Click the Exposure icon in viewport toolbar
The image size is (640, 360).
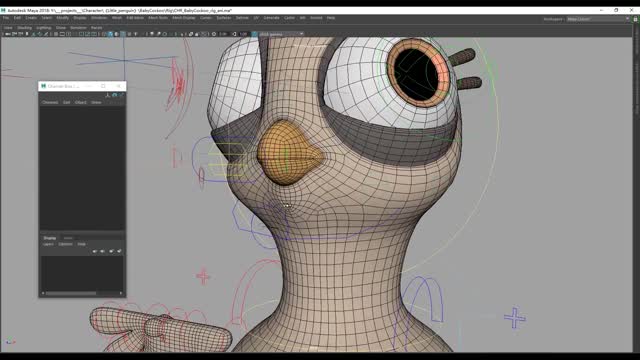pyautogui.click(x=214, y=34)
